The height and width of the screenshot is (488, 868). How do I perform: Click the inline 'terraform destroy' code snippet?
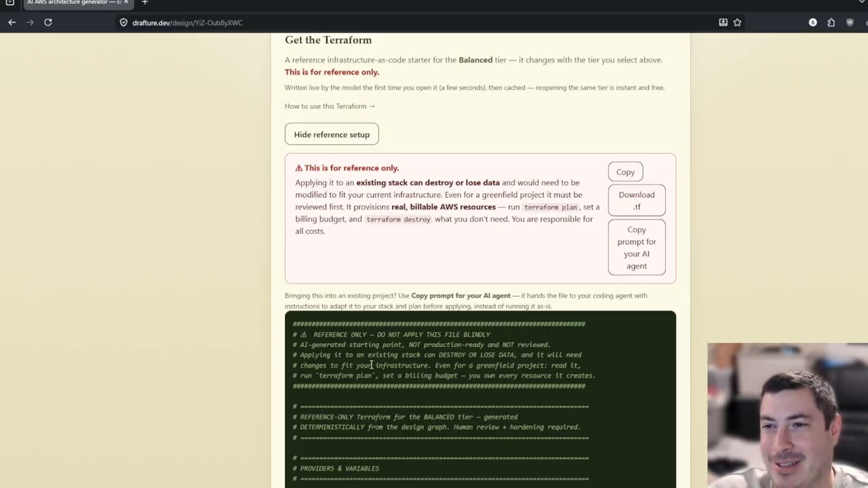[x=398, y=220]
